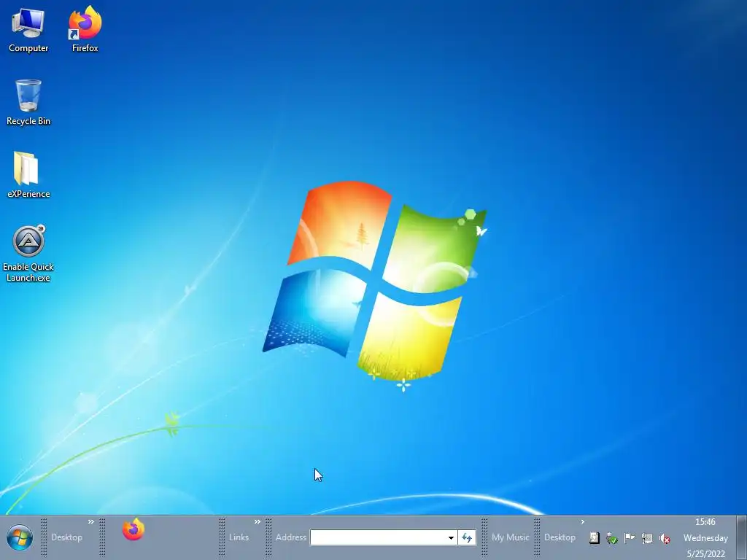
Task: Open the Windows Start orb menu
Action: (20, 537)
